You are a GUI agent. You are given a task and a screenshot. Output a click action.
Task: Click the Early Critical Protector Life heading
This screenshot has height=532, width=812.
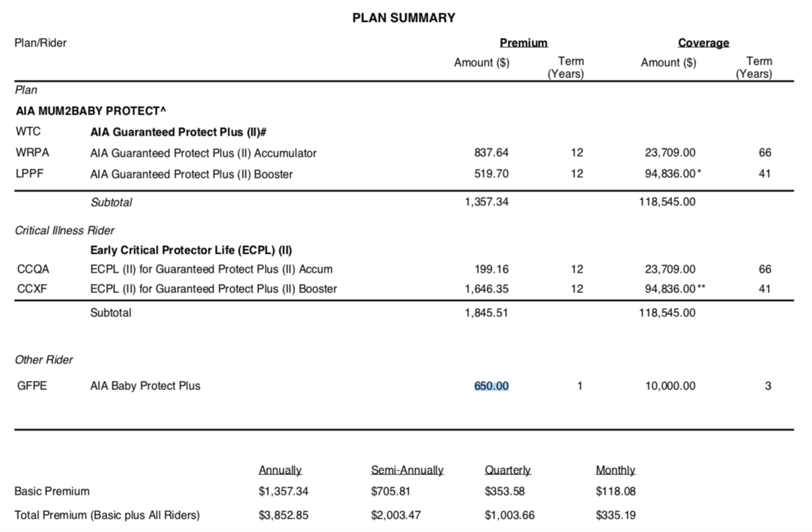click(x=191, y=250)
